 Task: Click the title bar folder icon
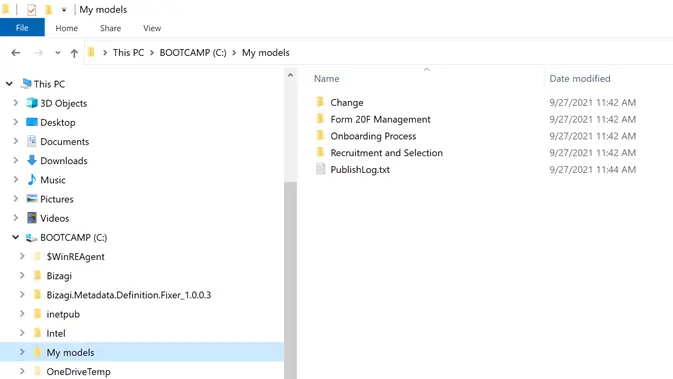pyautogui.click(x=6, y=9)
